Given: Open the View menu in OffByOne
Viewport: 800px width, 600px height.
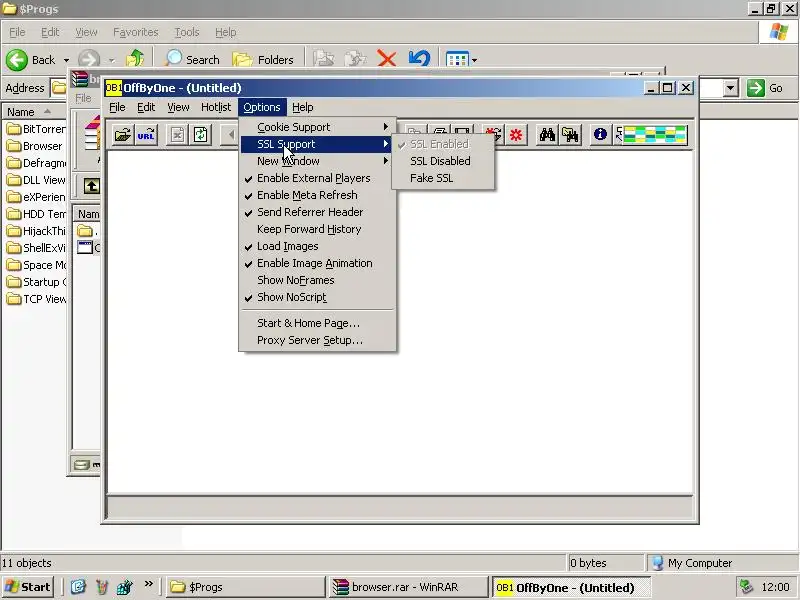Looking at the screenshot, I should [x=178, y=107].
